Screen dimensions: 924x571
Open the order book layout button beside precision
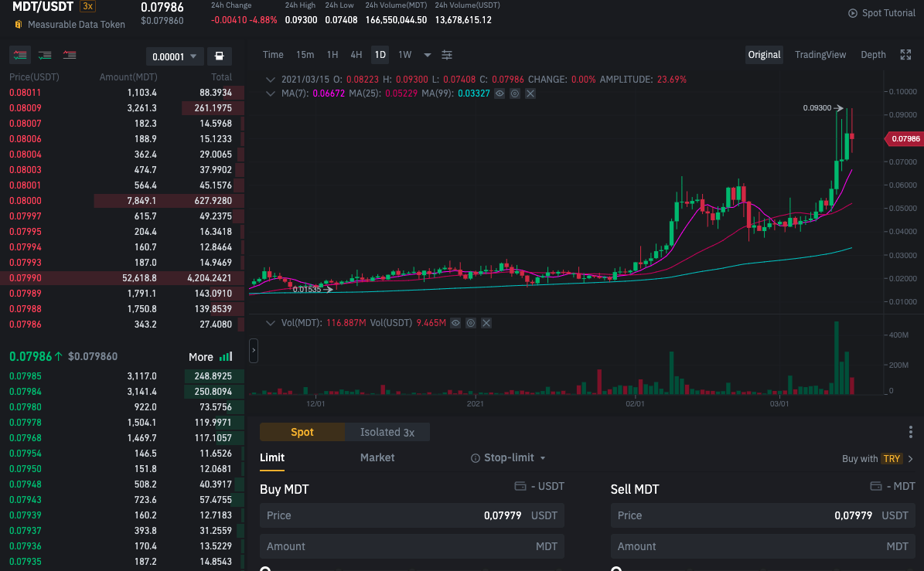220,56
